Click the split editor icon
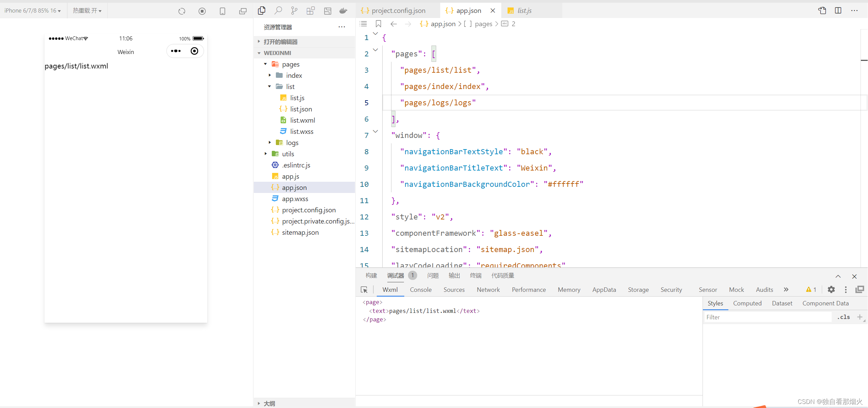This screenshot has height=408, width=868. 838,11
